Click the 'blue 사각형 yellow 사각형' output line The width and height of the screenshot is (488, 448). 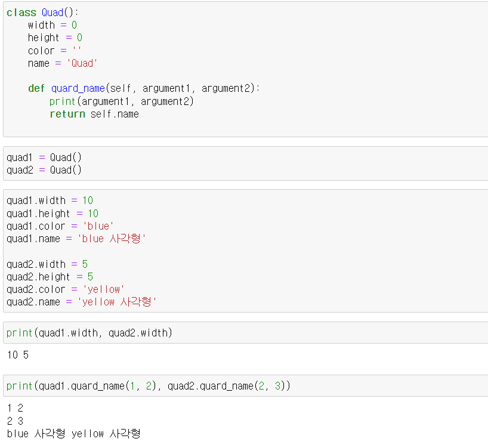[74, 434]
